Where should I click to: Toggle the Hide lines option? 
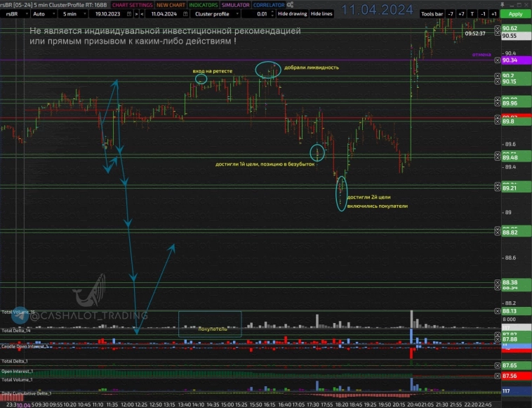tap(321, 13)
